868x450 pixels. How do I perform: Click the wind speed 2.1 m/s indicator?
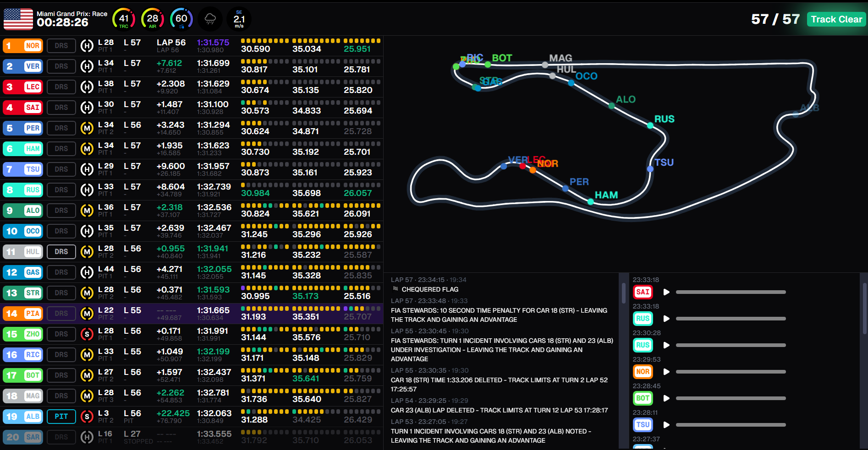(239, 19)
